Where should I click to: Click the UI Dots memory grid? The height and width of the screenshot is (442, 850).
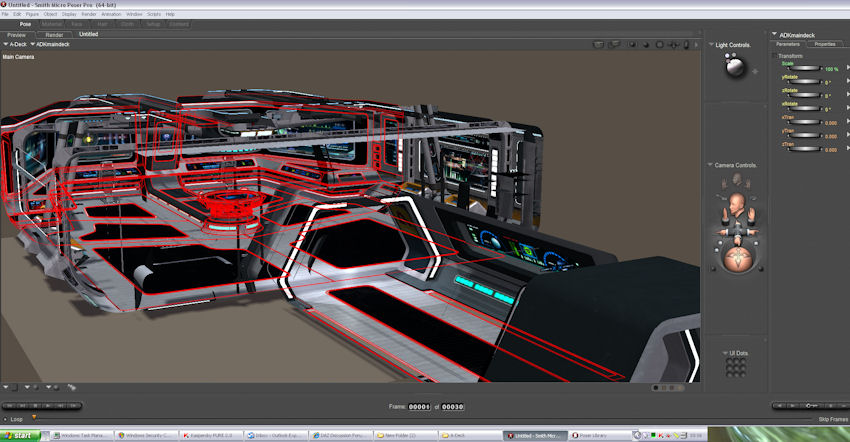click(x=735, y=368)
